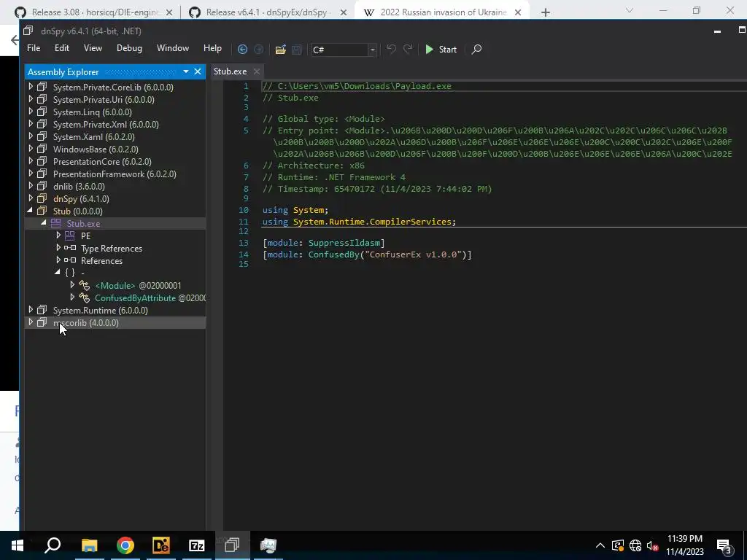This screenshot has width=747, height=560.
Task: Start debugging with the Start button
Action: click(441, 49)
